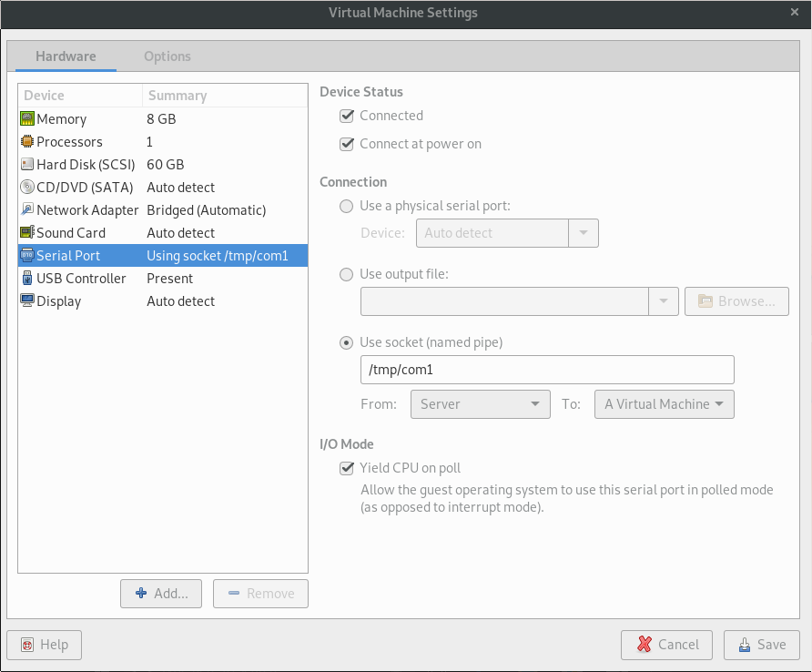
Task: Disable Yield CPU on poll
Action: pos(346,468)
